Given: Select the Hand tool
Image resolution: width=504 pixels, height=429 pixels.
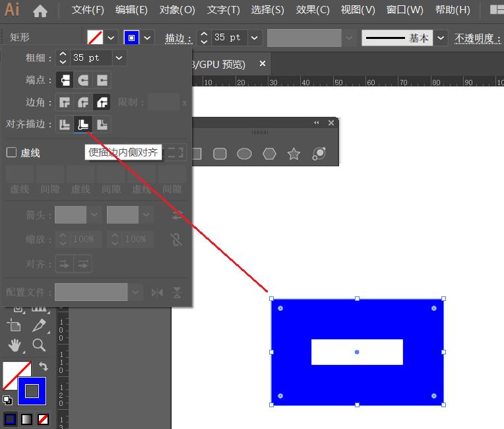Looking at the screenshot, I should pyautogui.click(x=15, y=345).
